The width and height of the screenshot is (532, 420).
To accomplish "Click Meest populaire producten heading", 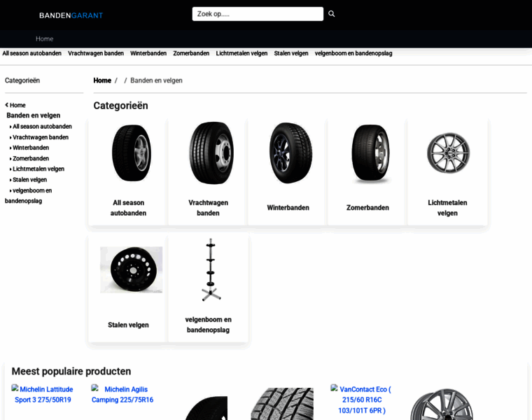I will pyautogui.click(x=71, y=371).
